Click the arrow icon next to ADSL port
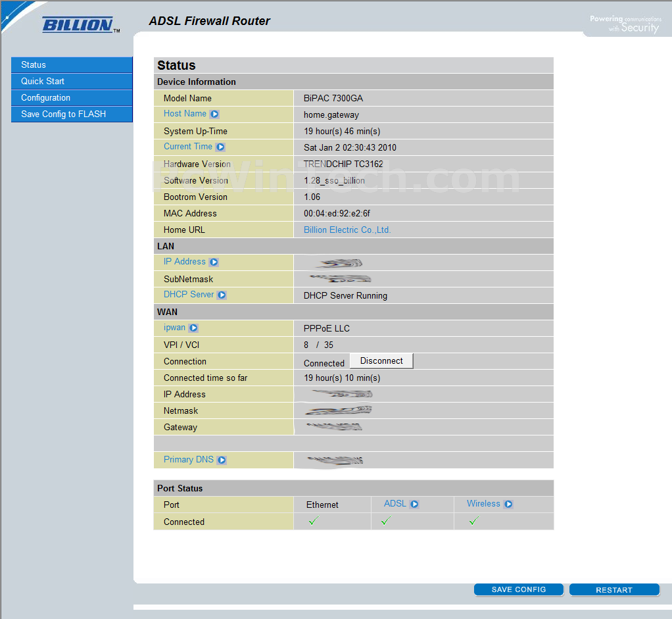Image resolution: width=672 pixels, height=619 pixels. coord(414,504)
